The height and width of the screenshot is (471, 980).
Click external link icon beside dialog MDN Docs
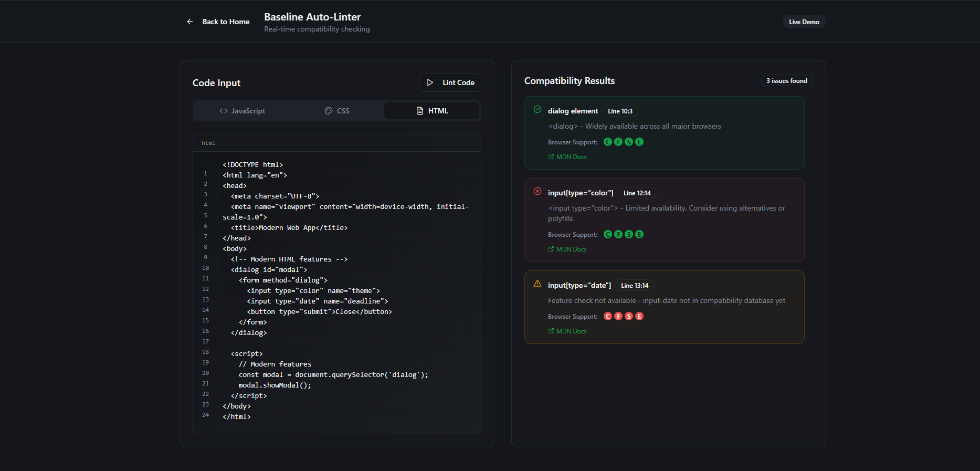(551, 156)
